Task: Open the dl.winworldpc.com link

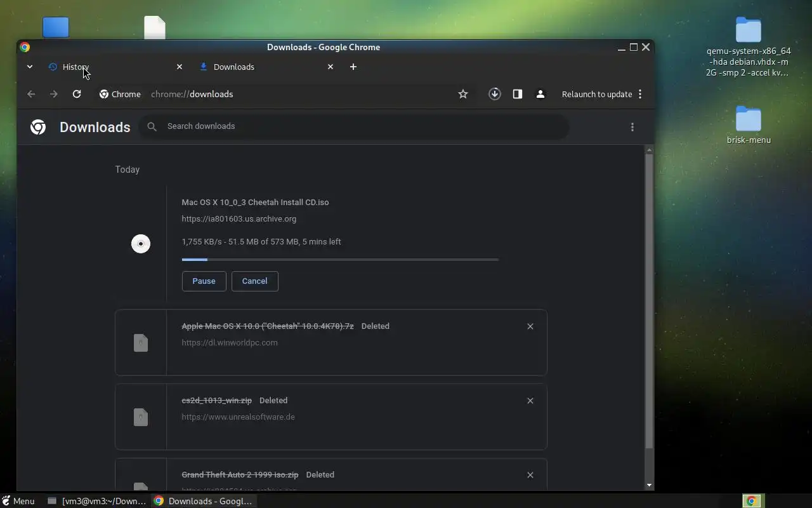Action: (229, 342)
